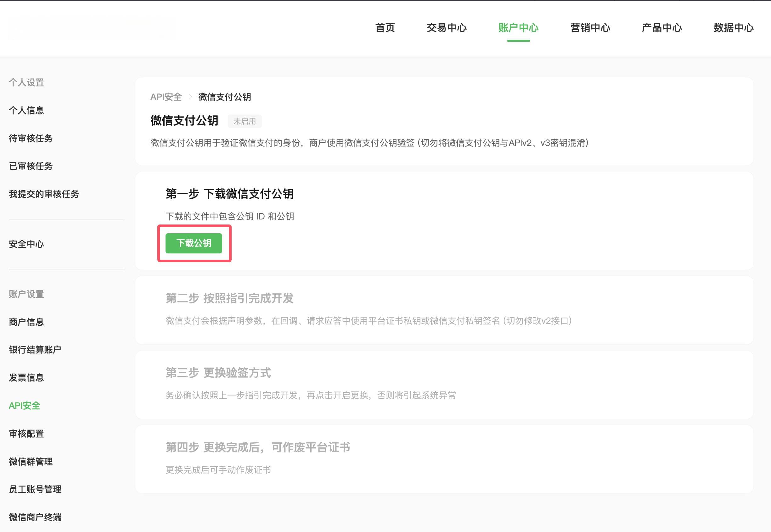Open 银行结算账户 in sidebar
This screenshot has height=532, width=771.
(35, 350)
